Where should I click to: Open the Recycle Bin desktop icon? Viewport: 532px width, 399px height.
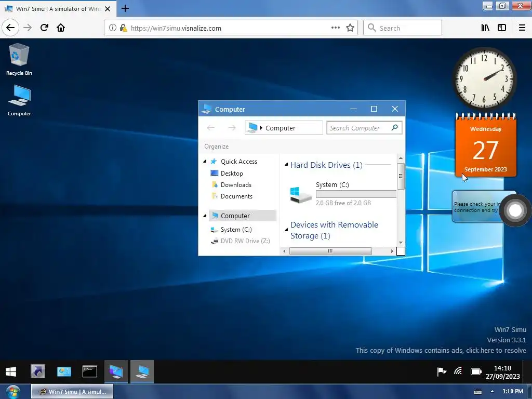tap(19, 59)
